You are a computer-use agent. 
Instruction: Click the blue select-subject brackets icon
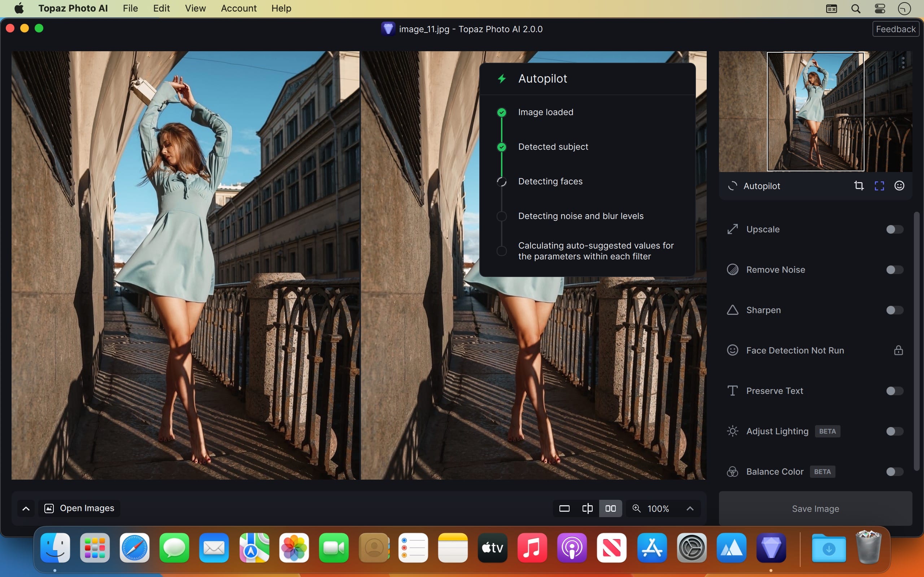[x=879, y=186]
